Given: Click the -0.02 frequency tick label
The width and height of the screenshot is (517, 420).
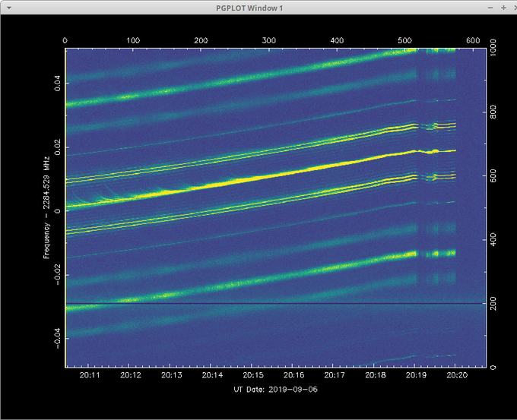Looking at the screenshot, I should 57,274.
